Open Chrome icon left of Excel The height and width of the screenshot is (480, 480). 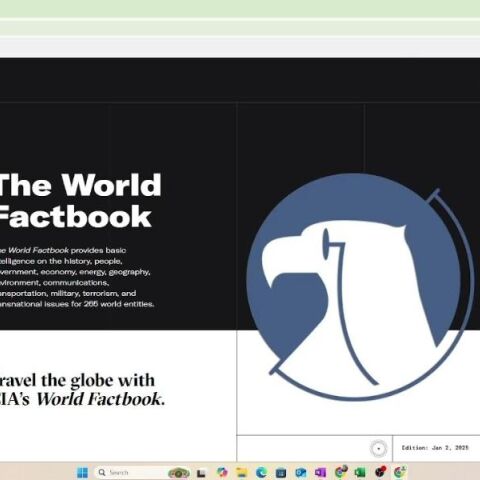click(x=340, y=472)
